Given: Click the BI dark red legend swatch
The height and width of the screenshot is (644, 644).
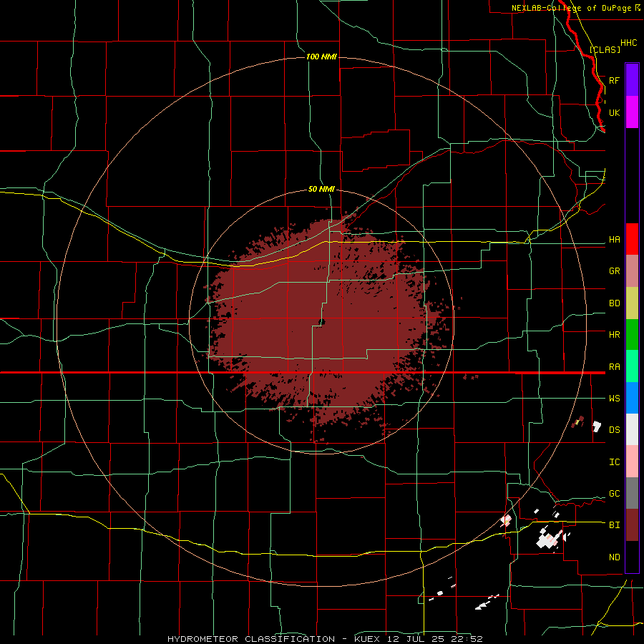Looking at the screenshot, I should click(632, 525).
